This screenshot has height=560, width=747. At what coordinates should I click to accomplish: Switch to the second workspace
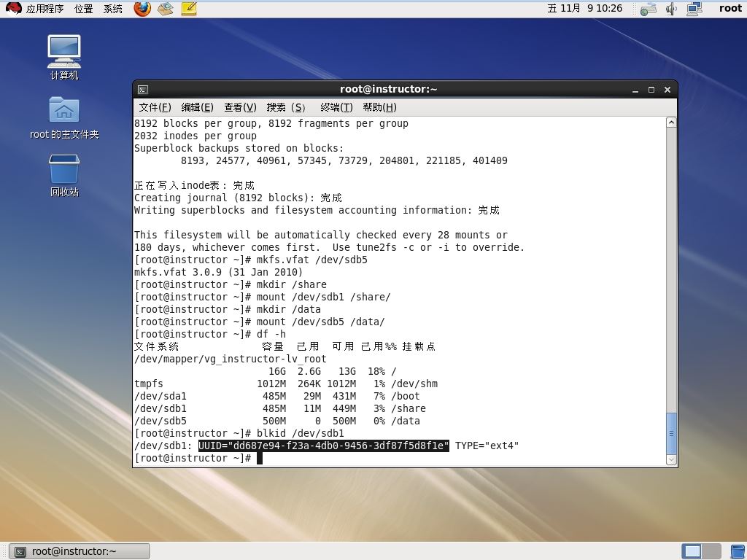(711, 551)
